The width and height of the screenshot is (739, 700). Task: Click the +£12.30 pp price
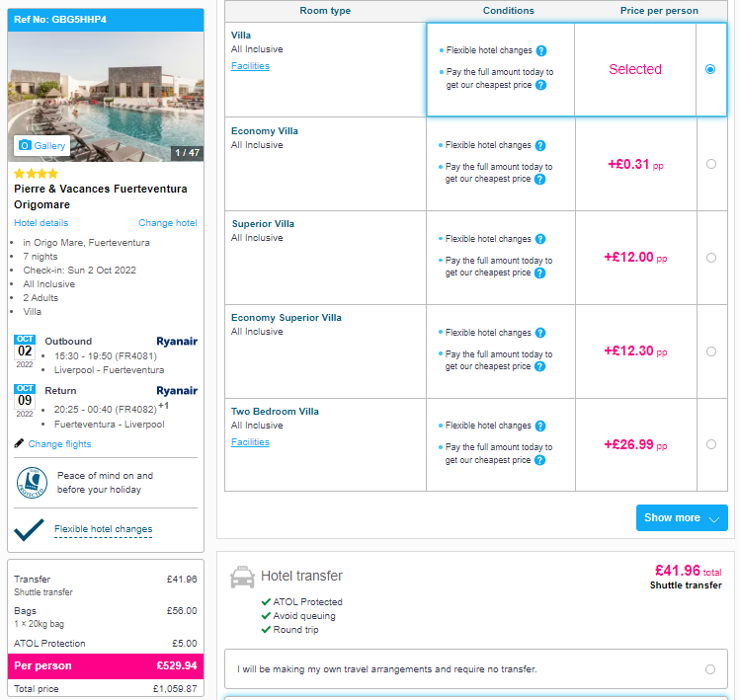click(x=635, y=350)
